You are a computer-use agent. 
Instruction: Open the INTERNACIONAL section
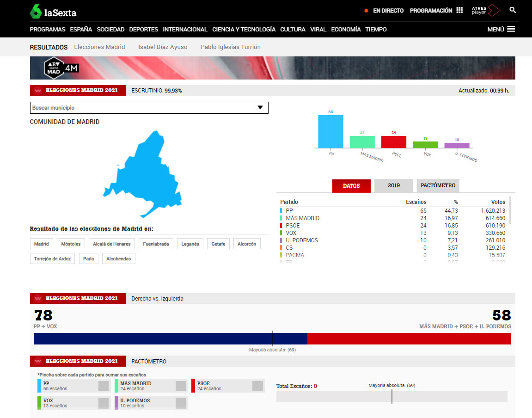tap(185, 30)
